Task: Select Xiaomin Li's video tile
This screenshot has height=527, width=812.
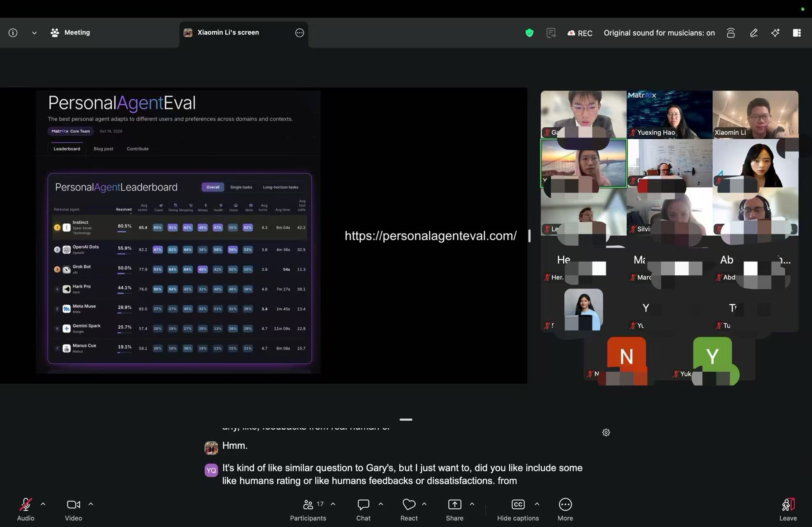Action: (x=755, y=115)
